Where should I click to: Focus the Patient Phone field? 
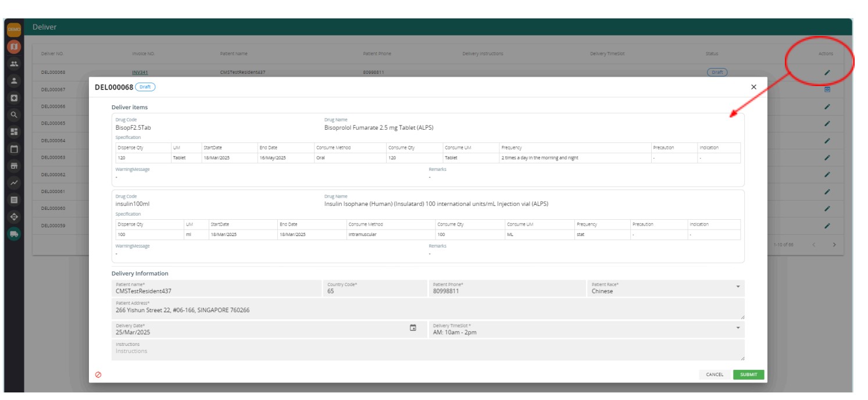[x=508, y=288]
